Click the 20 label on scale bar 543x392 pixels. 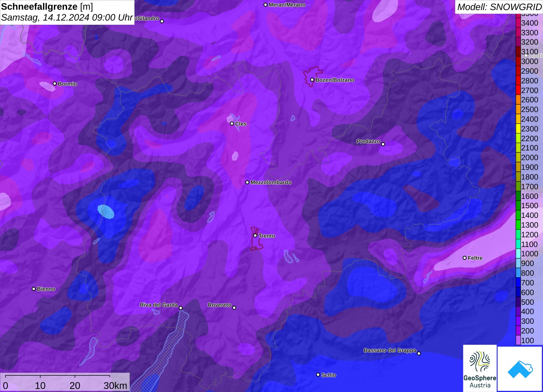(75, 385)
